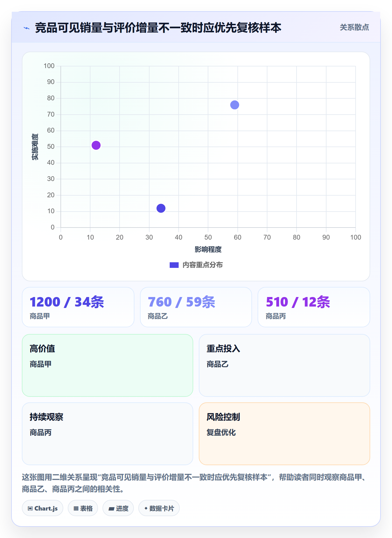Viewport: 392px width, 538px height.
Task: Click the lightning bolt icon beside the title
Action: pyautogui.click(x=27, y=28)
